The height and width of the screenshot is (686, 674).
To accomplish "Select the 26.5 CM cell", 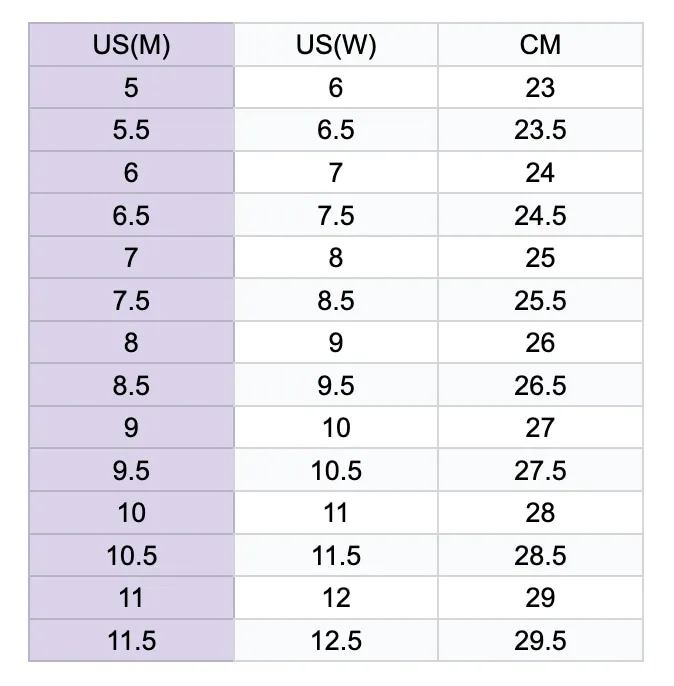I will click(540, 385).
